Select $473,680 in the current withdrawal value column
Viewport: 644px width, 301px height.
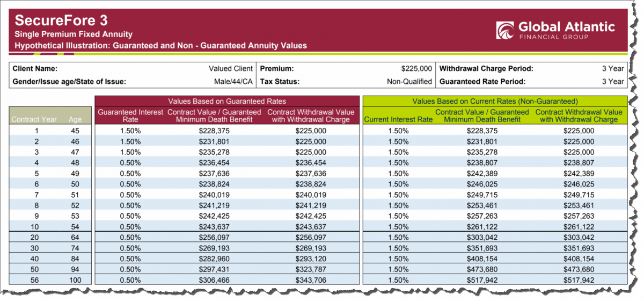pyautogui.click(x=579, y=270)
